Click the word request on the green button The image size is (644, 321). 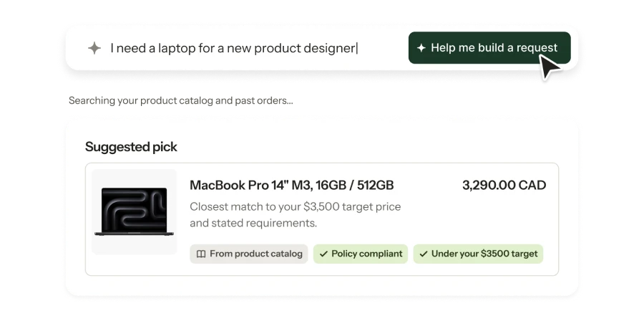click(537, 48)
